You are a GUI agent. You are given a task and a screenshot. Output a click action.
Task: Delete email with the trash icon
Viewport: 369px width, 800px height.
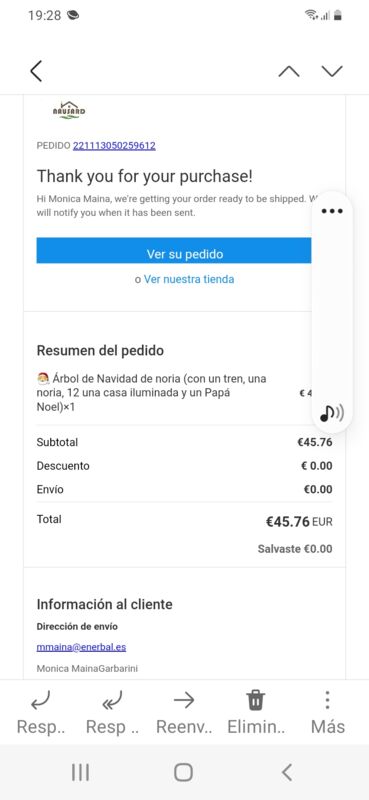pos(256,700)
